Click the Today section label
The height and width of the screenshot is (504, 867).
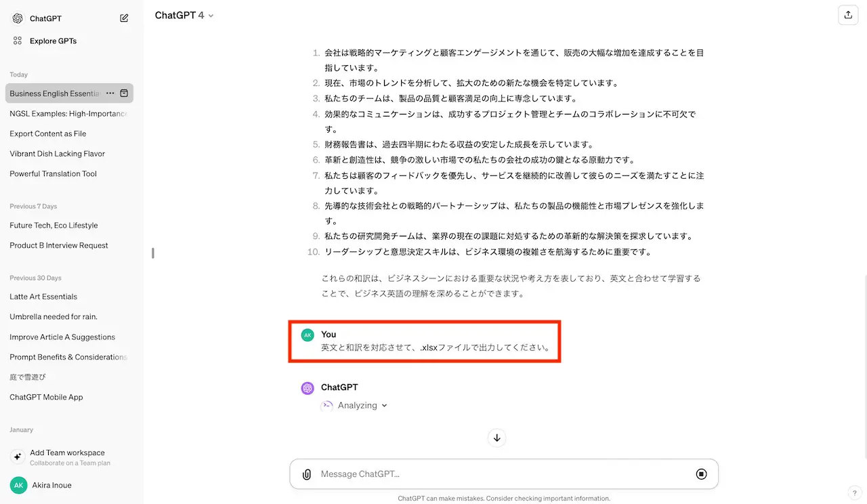pyautogui.click(x=19, y=75)
